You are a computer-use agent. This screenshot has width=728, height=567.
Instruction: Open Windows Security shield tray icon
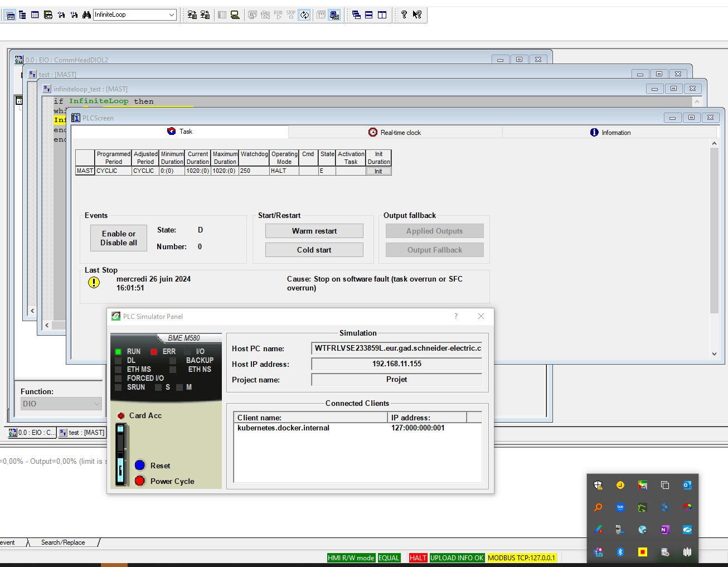coord(598,485)
